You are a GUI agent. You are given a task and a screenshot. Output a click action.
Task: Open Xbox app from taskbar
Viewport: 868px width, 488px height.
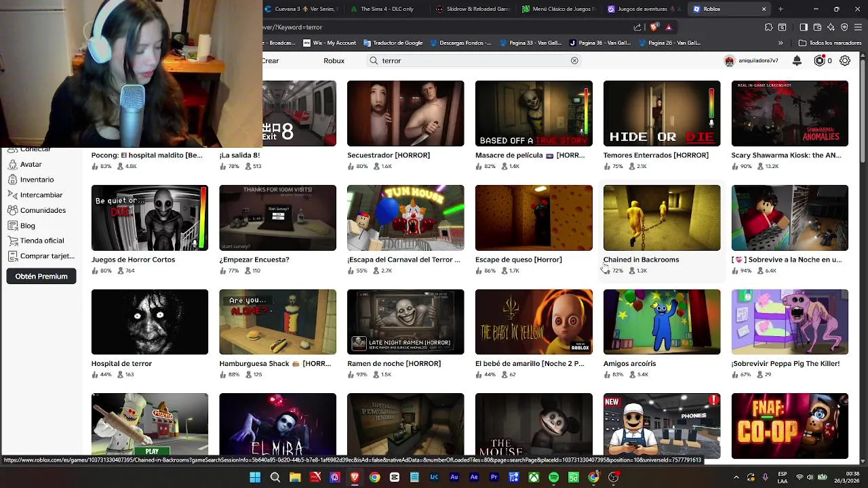point(534,477)
